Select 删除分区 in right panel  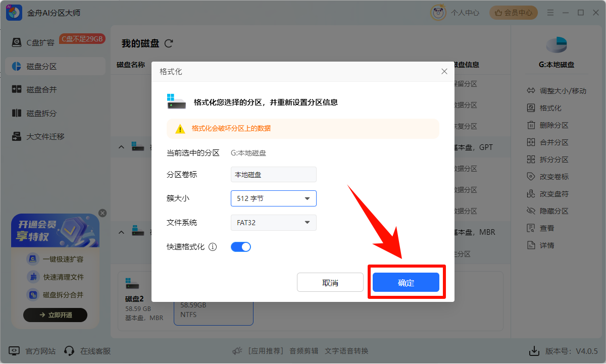tap(553, 125)
